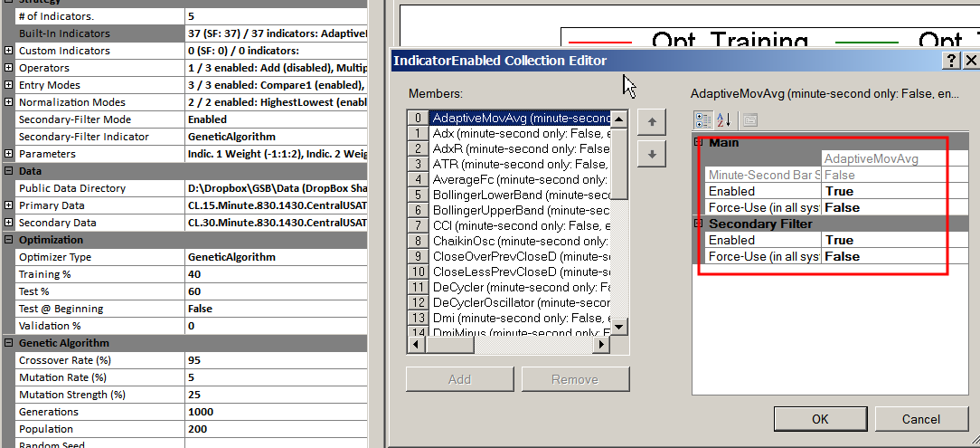Image resolution: width=980 pixels, height=448 pixels.
Task: Move selected member up with arrow button
Action: pos(652,121)
